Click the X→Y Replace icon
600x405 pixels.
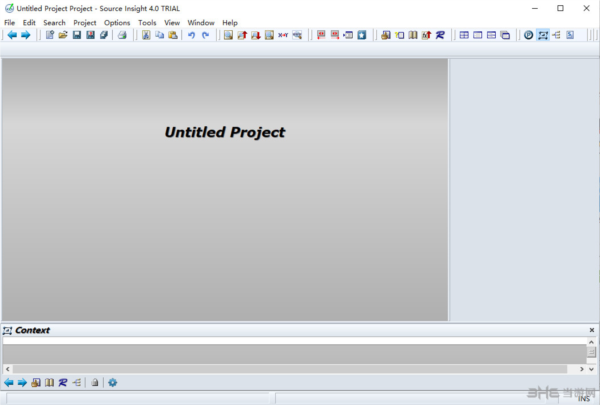[x=283, y=35]
